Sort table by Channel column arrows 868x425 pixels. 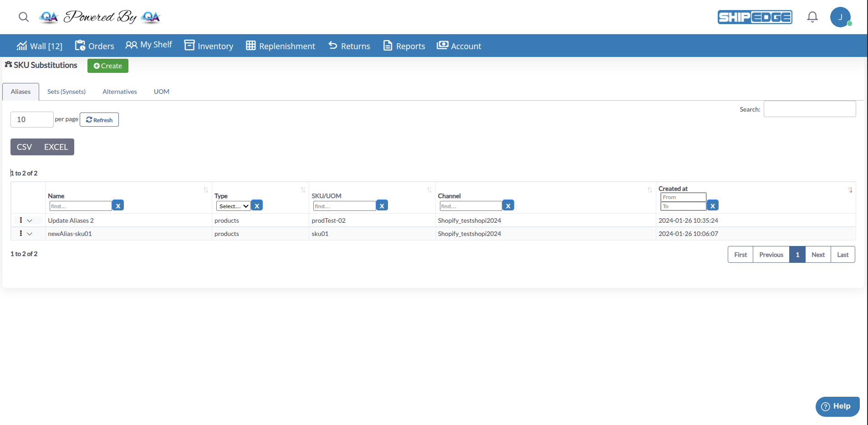[649, 190]
